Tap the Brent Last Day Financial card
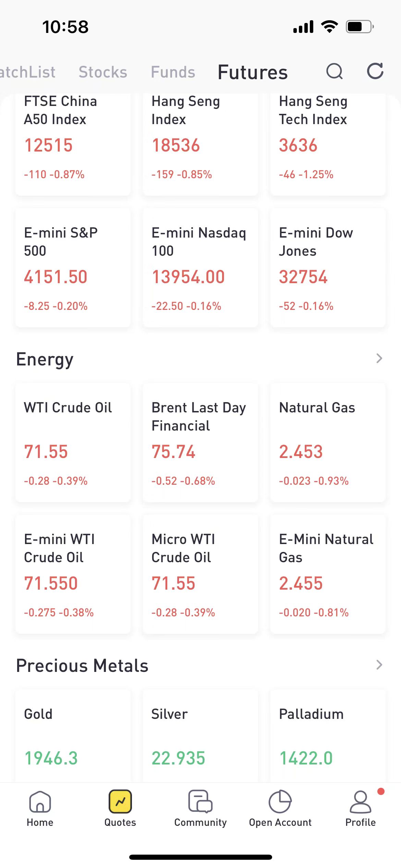Viewport: 401px width, 868px height. [200, 442]
